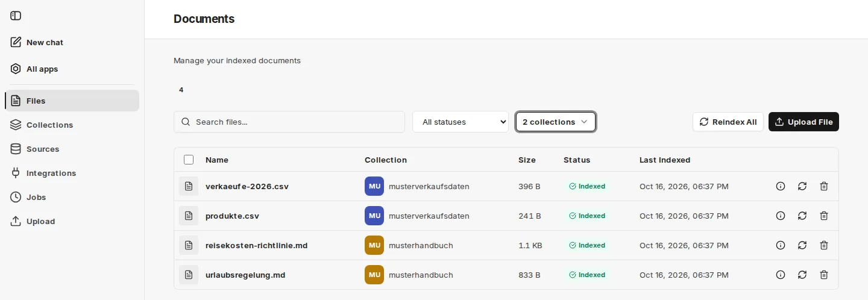This screenshot has height=300, width=868.
Task: Expand the 2 collections filter
Action: 556,122
